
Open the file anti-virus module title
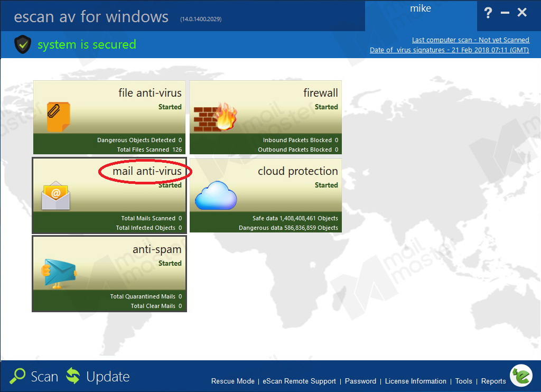click(x=150, y=93)
